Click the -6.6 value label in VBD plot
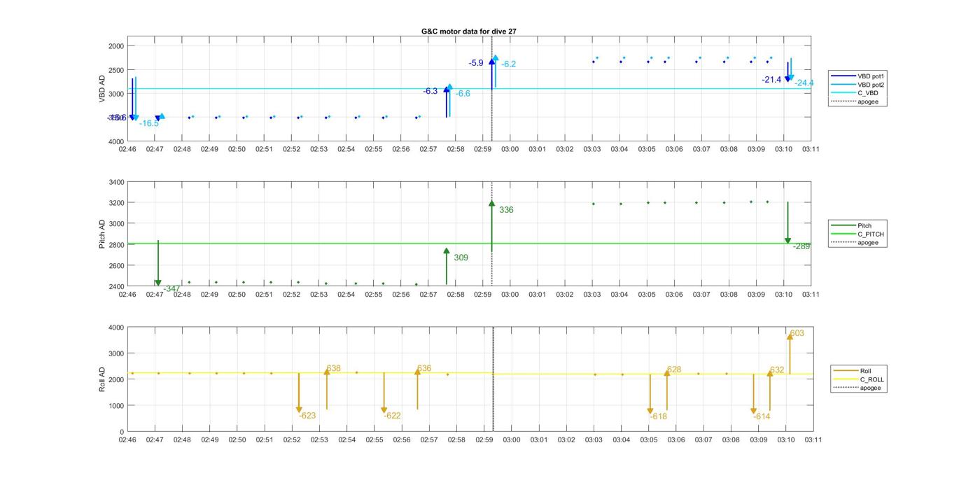 463,94
